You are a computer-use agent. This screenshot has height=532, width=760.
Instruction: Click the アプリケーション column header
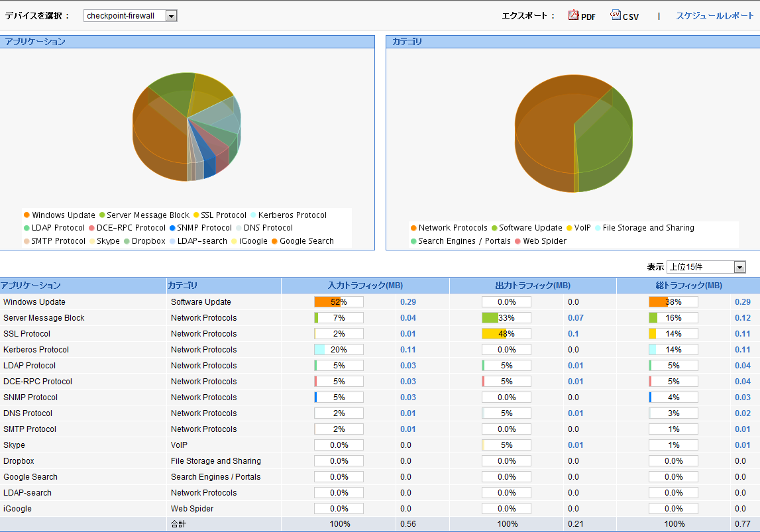click(x=31, y=286)
